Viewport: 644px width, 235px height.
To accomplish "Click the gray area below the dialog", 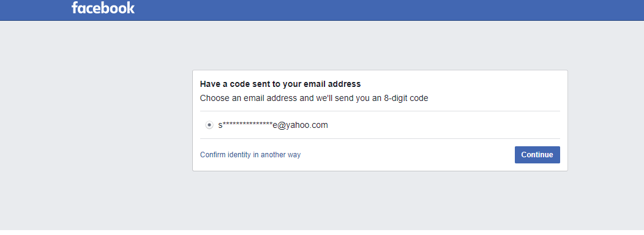I will (x=380, y=200).
